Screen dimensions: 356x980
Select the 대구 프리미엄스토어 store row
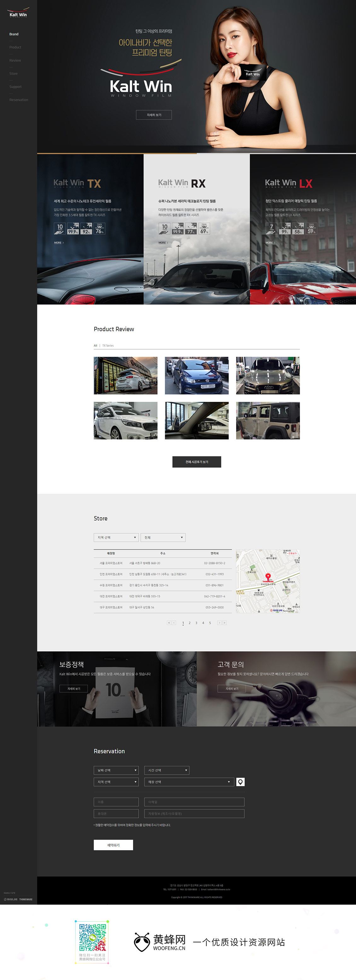point(163,607)
